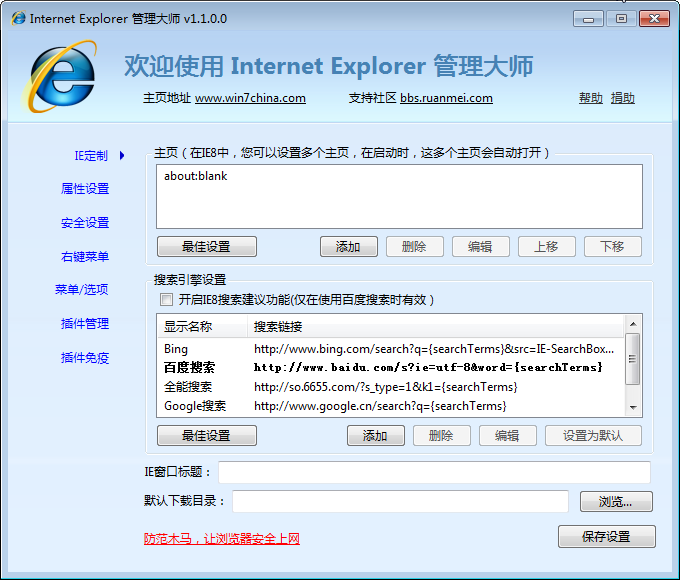Click 删除 under the homepage list

click(x=415, y=246)
